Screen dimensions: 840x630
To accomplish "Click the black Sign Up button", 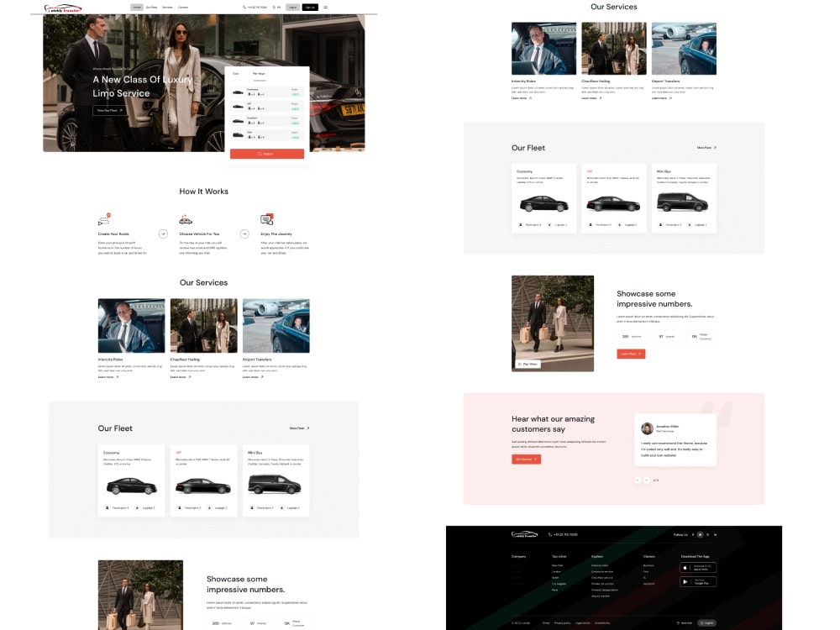I will pyautogui.click(x=310, y=8).
